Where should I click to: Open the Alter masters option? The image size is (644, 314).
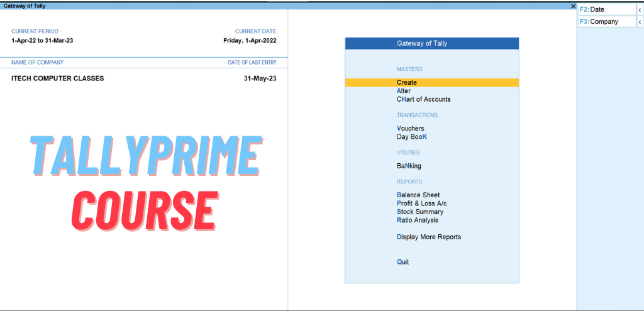coord(404,91)
